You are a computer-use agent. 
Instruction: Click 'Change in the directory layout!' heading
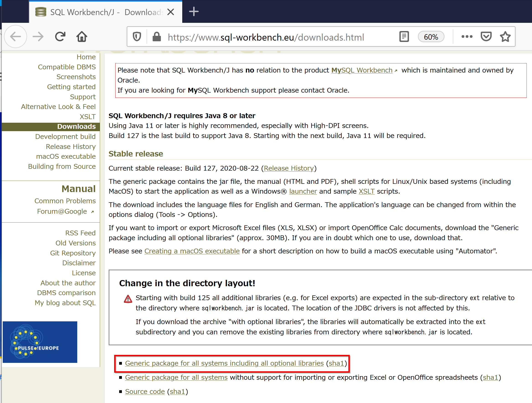[187, 283]
